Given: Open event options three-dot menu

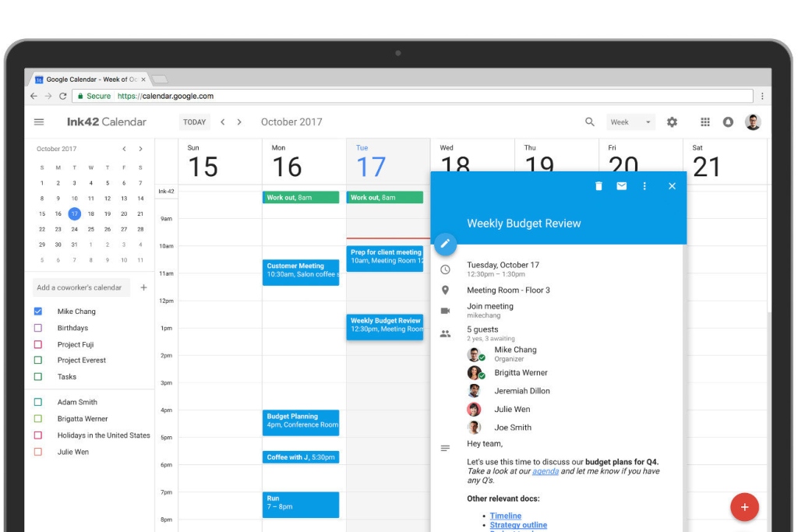Looking at the screenshot, I should point(644,186).
